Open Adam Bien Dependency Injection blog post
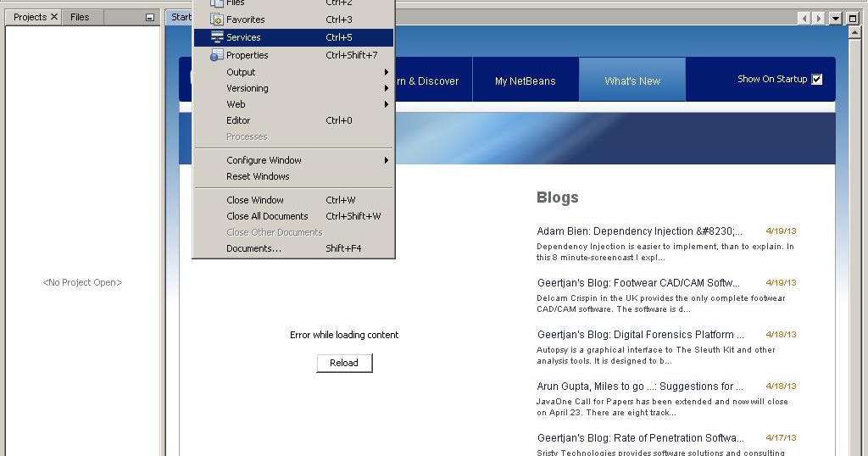This screenshot has height=456, width=868. click(639, 231)
